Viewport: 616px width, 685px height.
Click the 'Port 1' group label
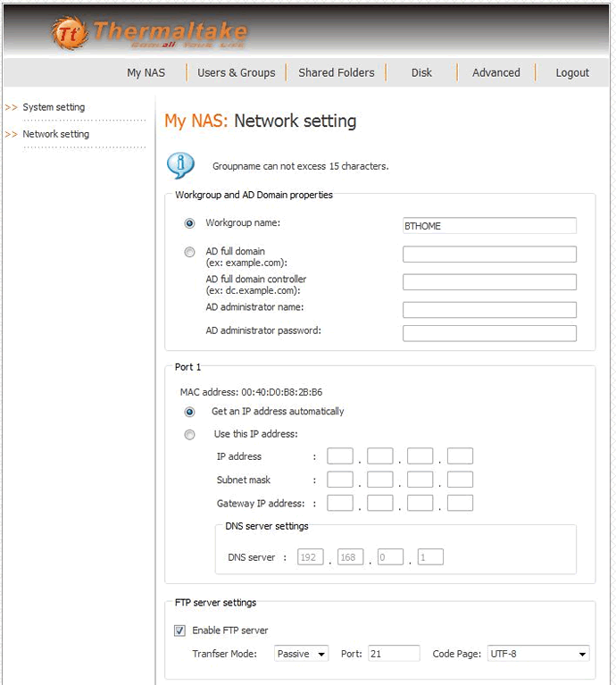pyautogui.click(x=187, y=367)
